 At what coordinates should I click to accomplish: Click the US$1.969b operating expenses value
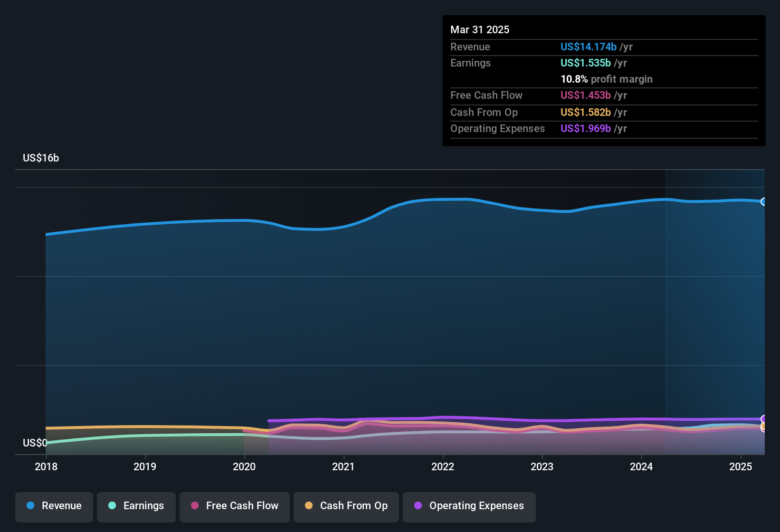click(x=586, y=128)
